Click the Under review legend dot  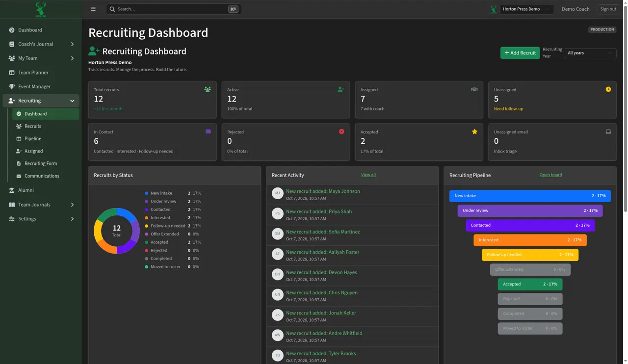147,201
